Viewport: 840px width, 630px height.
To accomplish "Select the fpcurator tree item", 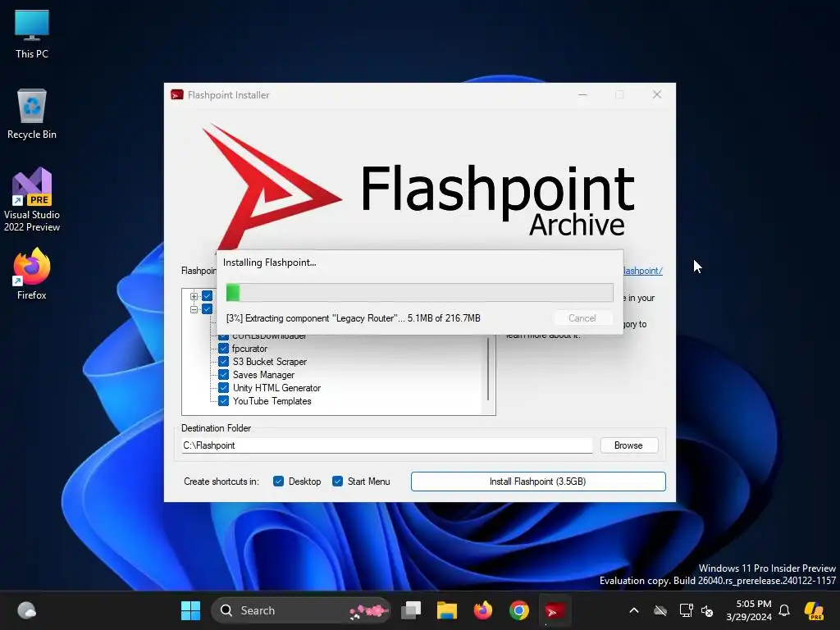I will click(249, 349).
